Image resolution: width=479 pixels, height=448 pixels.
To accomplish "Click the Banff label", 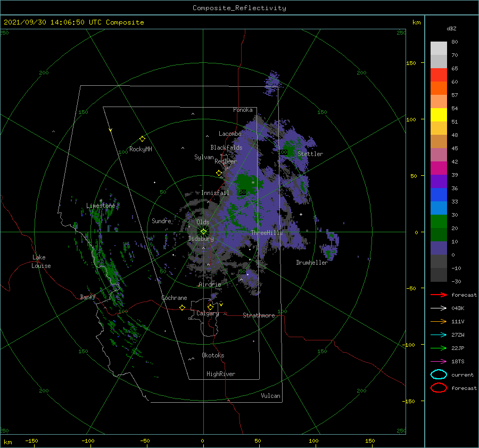I will click(88, 297).
